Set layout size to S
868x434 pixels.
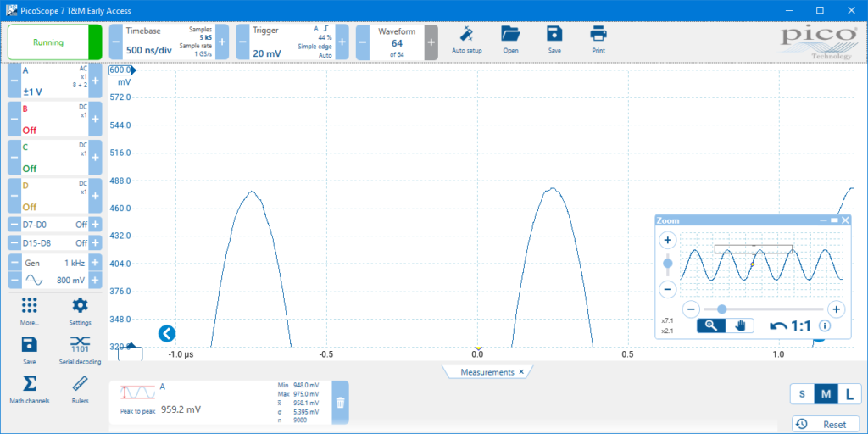coord(802,395)
